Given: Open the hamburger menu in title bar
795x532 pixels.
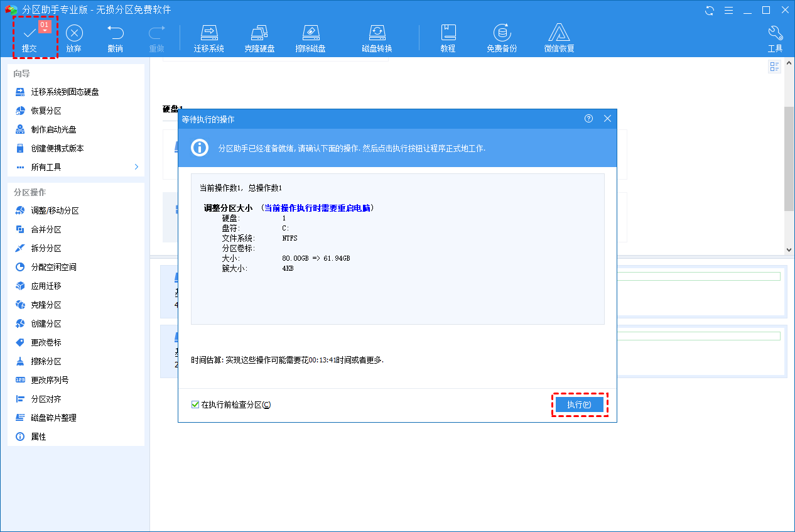Looking at the screenshot, I should pyautogui.click(x=728, y=10).
